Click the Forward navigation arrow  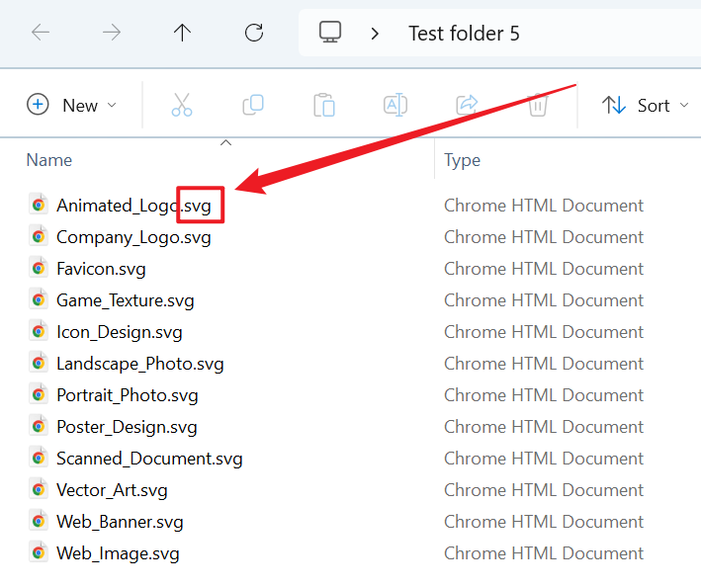[x=112, y=33]
